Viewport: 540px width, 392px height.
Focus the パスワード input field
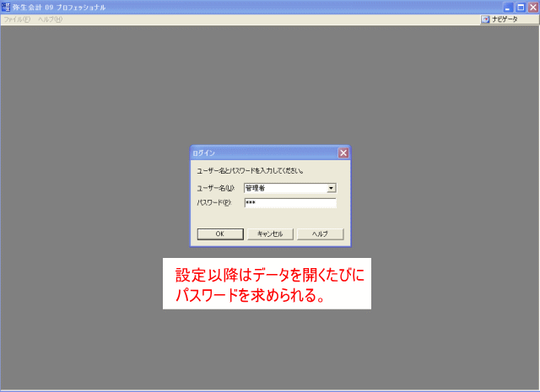pos(290,203)
